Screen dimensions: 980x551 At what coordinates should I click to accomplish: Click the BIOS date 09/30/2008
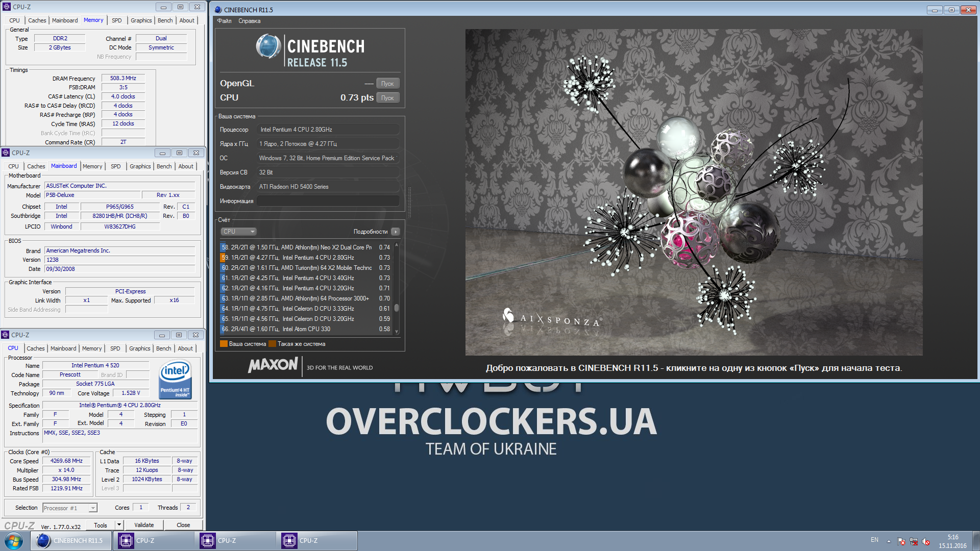coord(119,269)
